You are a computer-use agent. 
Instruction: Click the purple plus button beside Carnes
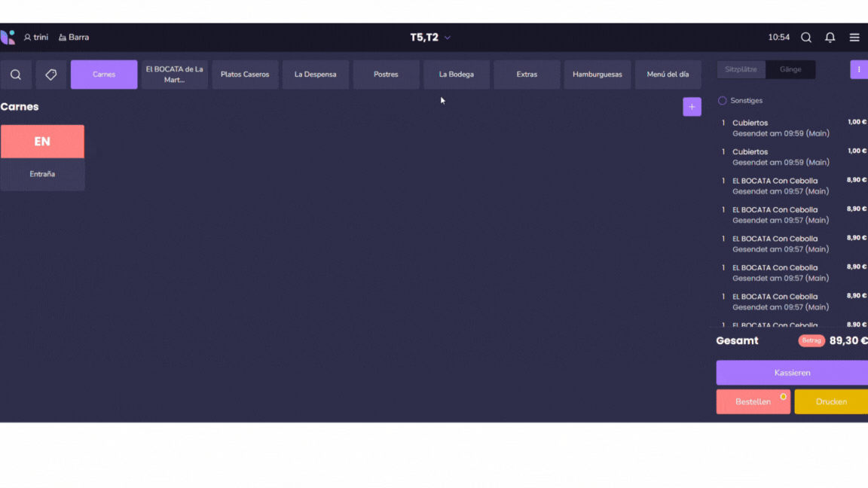point(692,107)
